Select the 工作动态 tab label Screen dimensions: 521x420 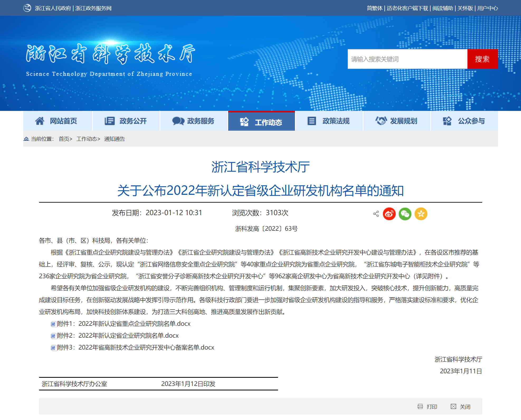point(269,122)
